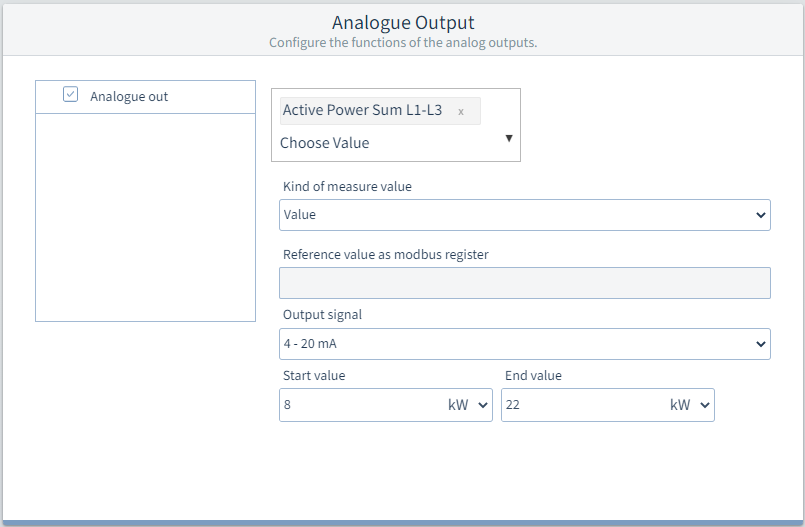Click the Reference value as modbus register field
Screen dimensions: 805x527
coord(525,283)
